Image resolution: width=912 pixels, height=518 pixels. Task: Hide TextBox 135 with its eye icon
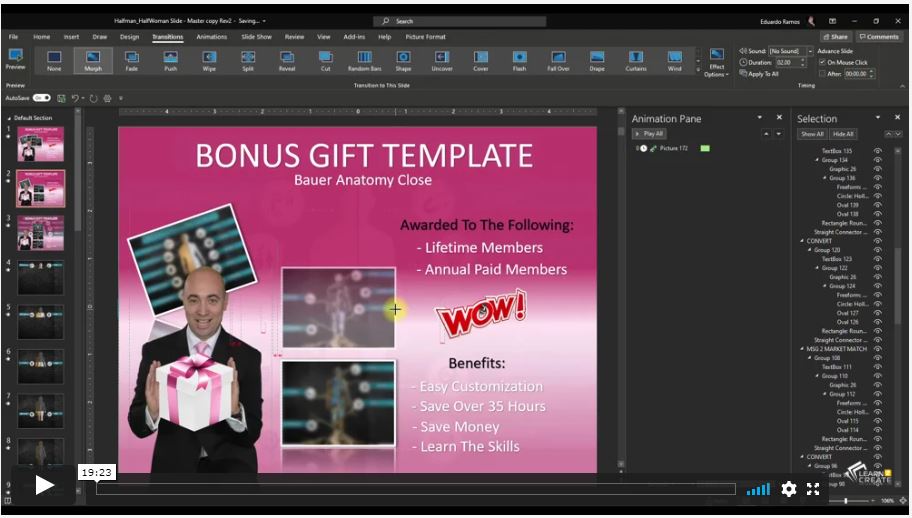click(877, 151)
